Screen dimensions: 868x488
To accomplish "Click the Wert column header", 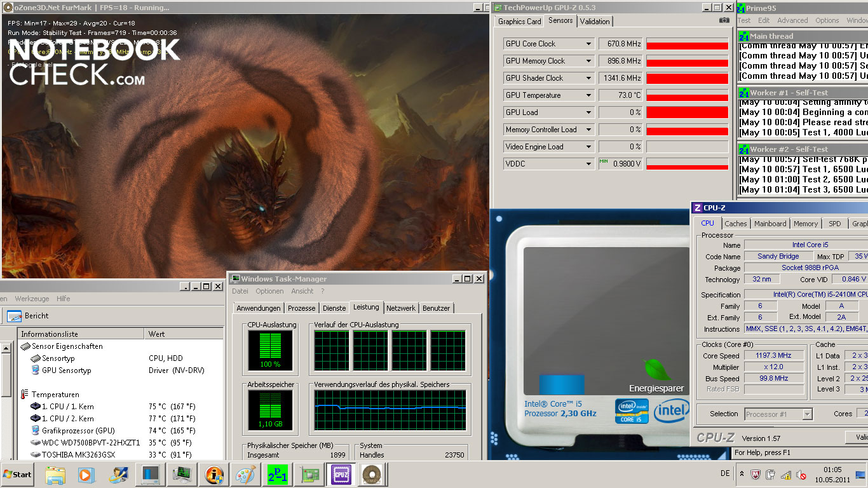I will [185, 334].
